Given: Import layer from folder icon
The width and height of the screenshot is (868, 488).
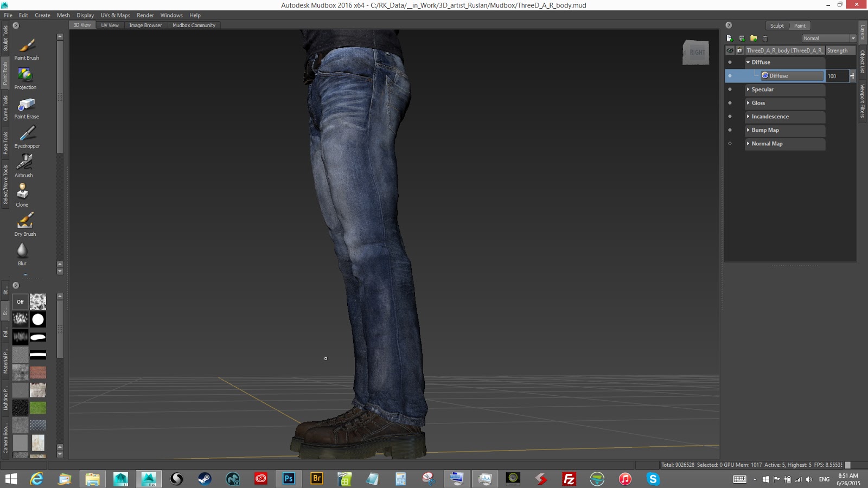Looking at the screenshot, I should point(754,38).
